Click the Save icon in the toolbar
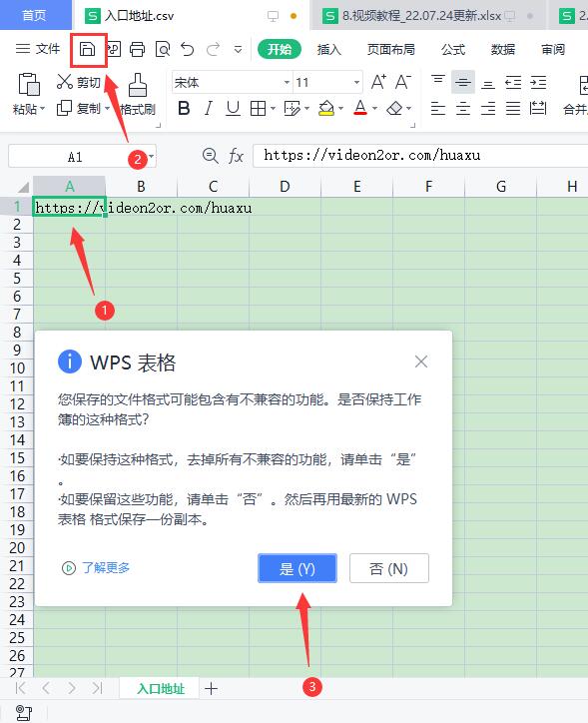This screenshot has width=588, height=723. click(x=87, y=49)
